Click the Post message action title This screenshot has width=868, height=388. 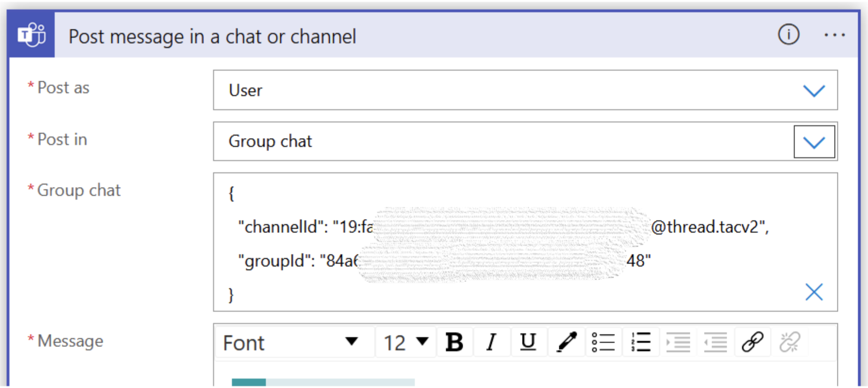tap(212, 37)
